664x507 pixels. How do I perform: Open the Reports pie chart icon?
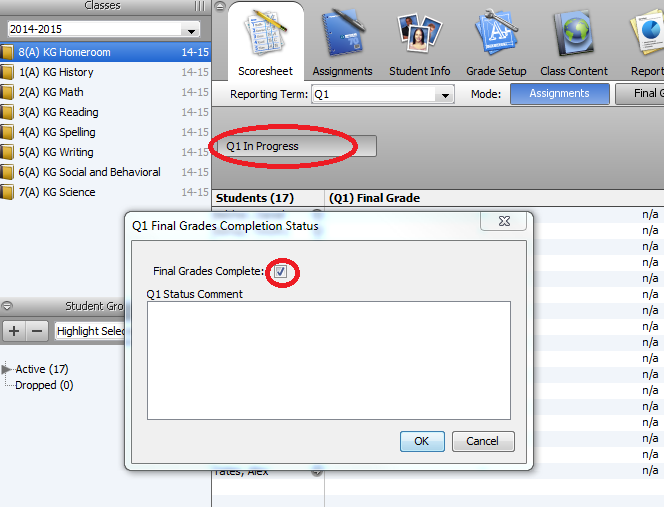[647, 33]
